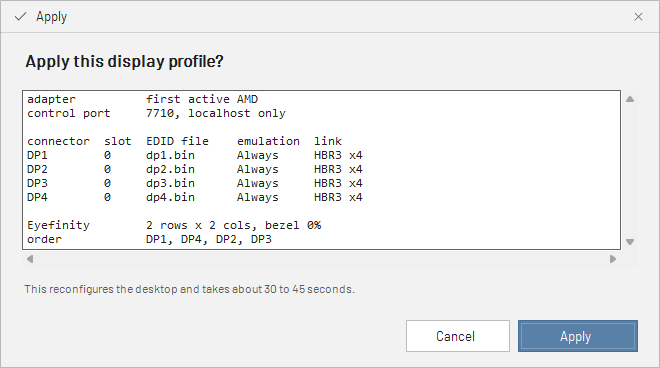Click the DP2 connector row label
The height and width of the screenshot is (368, 660).
(x=37, y=169)
